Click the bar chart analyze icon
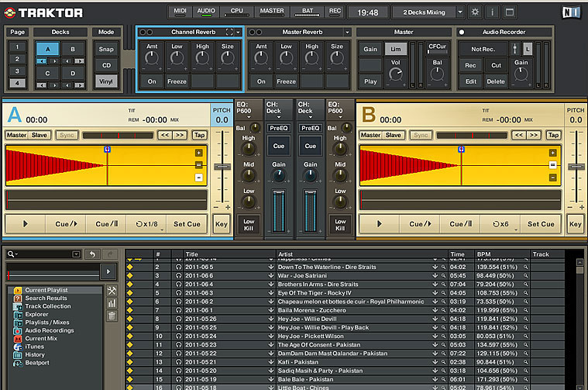Image resolution: width=588 pixels, height=390 pixels. 112,303
